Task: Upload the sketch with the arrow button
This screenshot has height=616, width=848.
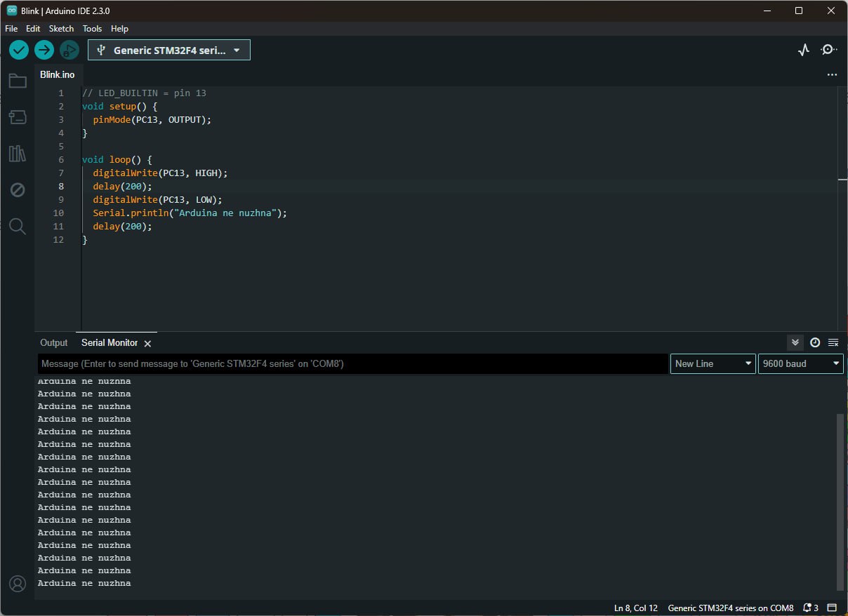Action: pos(44,50)
